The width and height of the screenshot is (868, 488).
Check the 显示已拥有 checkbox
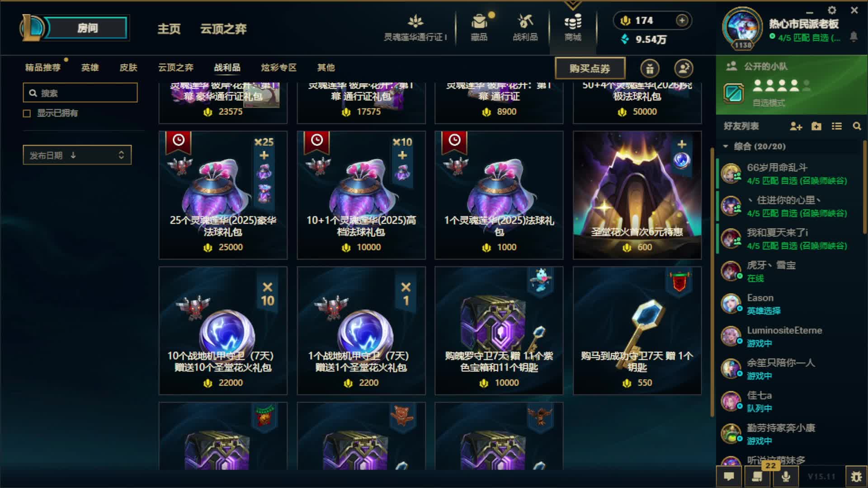27,113
